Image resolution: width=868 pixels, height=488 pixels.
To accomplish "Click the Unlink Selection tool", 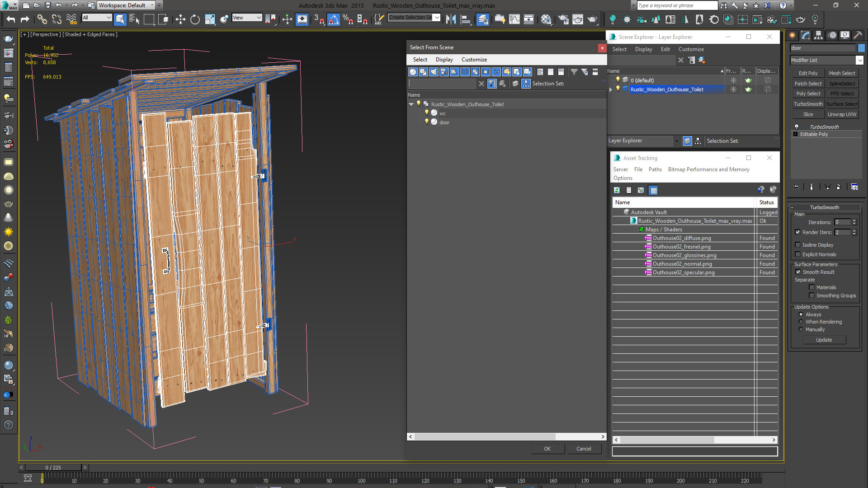I will [57, 19].
